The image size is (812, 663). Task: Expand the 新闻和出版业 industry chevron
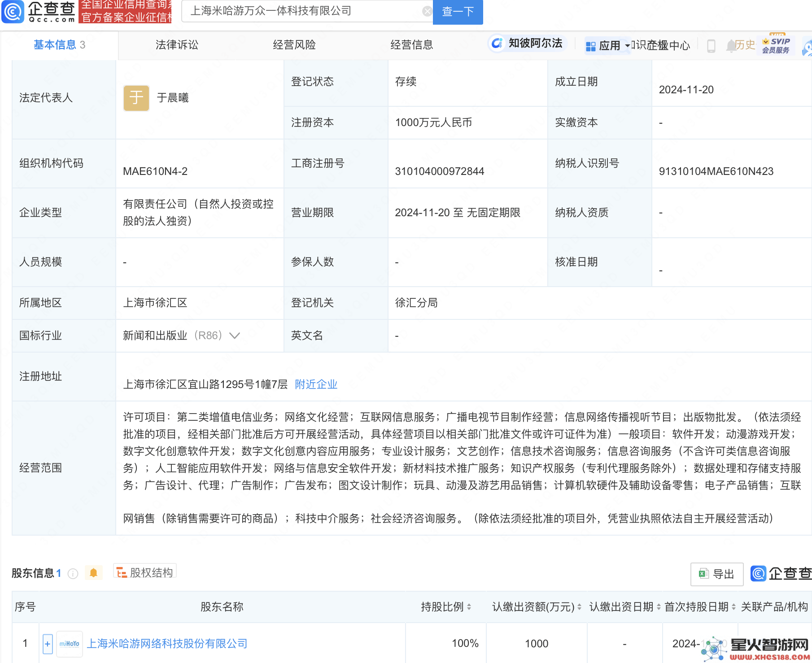point(234,336)
